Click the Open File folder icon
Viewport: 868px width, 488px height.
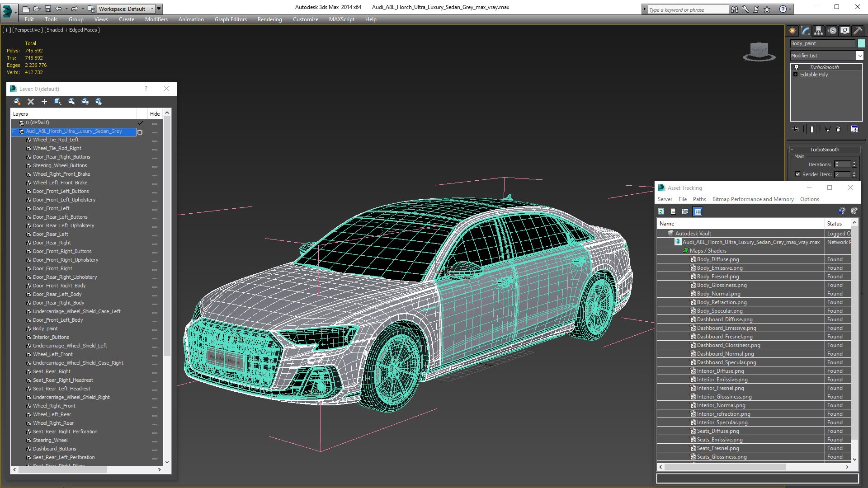pyautogui.click(x=37, y=9)
